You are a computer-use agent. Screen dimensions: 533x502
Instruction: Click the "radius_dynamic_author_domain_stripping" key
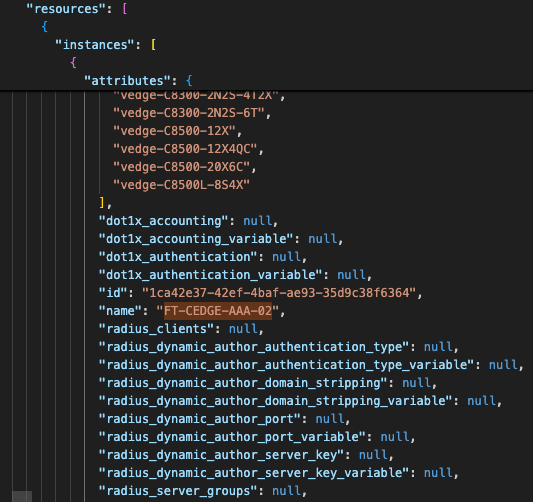coord(243,383)
